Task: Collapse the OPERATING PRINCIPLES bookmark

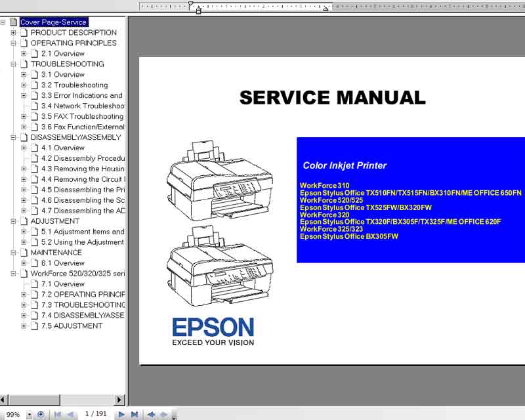Action: pos(13,43)
